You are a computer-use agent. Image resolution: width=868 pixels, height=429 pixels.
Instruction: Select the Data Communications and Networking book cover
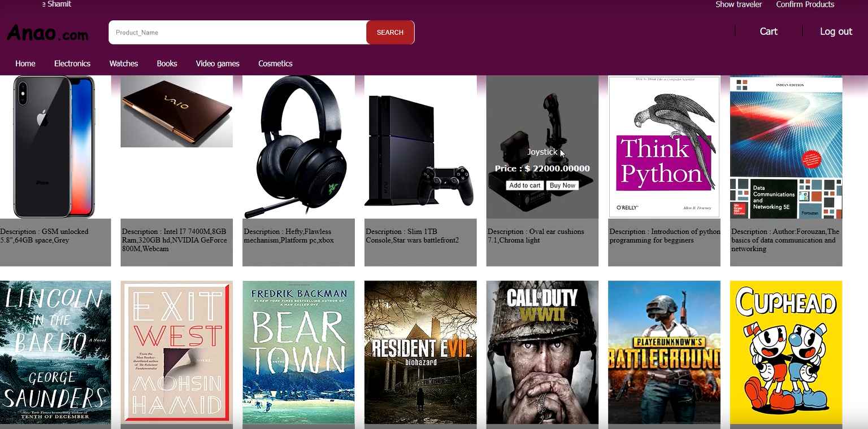(x=786, y=147)
